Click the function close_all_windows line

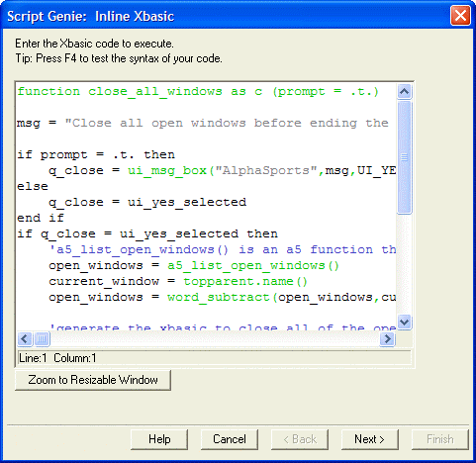tap(198, 91)
